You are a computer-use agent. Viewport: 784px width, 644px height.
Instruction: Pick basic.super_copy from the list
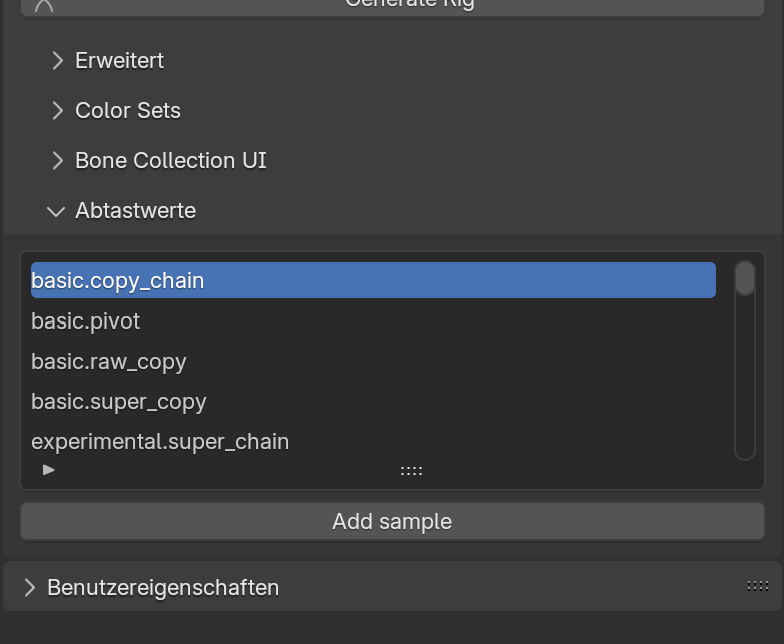[119, 402]
